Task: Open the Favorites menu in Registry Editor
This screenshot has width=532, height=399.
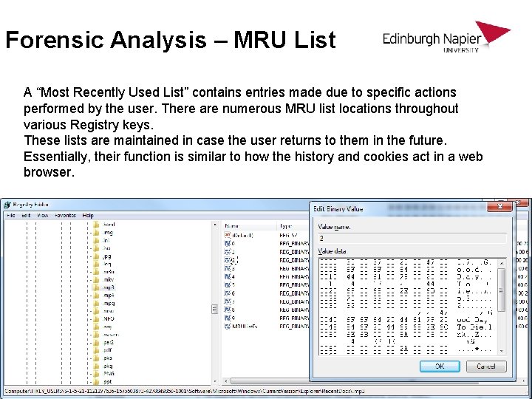Action: click(x=65, y=216)
